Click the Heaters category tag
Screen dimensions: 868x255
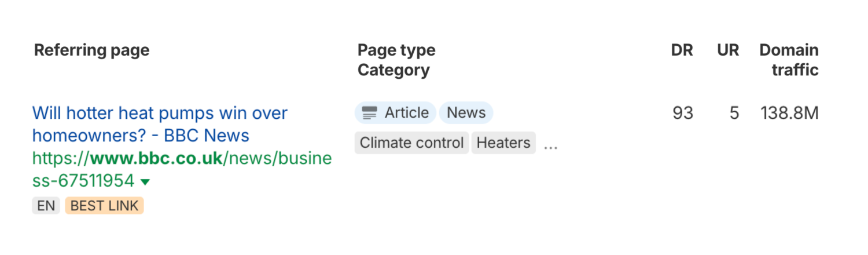pyautogui.click(x=503, y=143)
